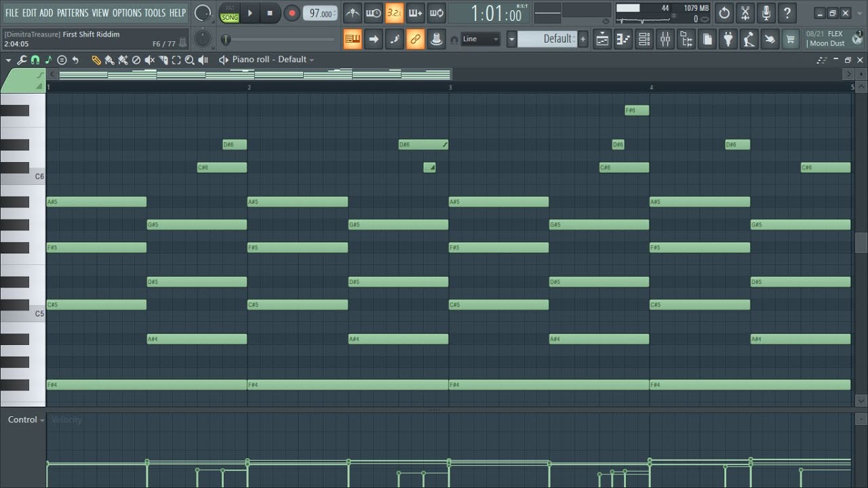Toggle typing keyboard to piano
The image size is (868, 488).
point(353,39)
